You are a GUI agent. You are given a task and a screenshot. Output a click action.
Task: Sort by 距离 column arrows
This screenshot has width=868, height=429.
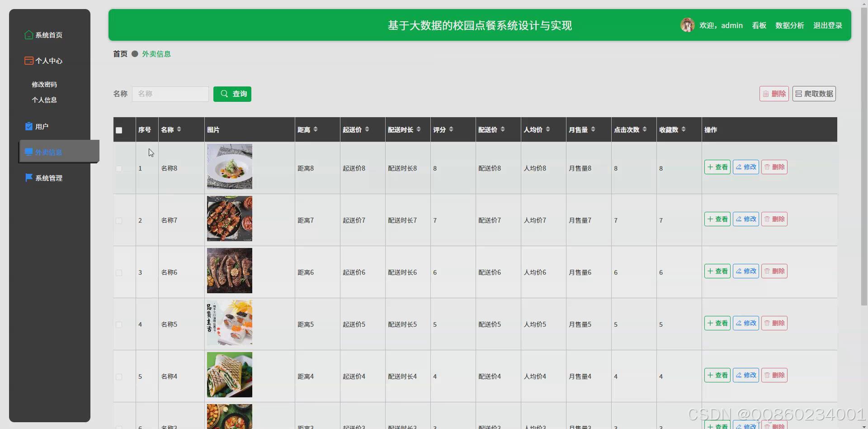[x=316, y=129]
